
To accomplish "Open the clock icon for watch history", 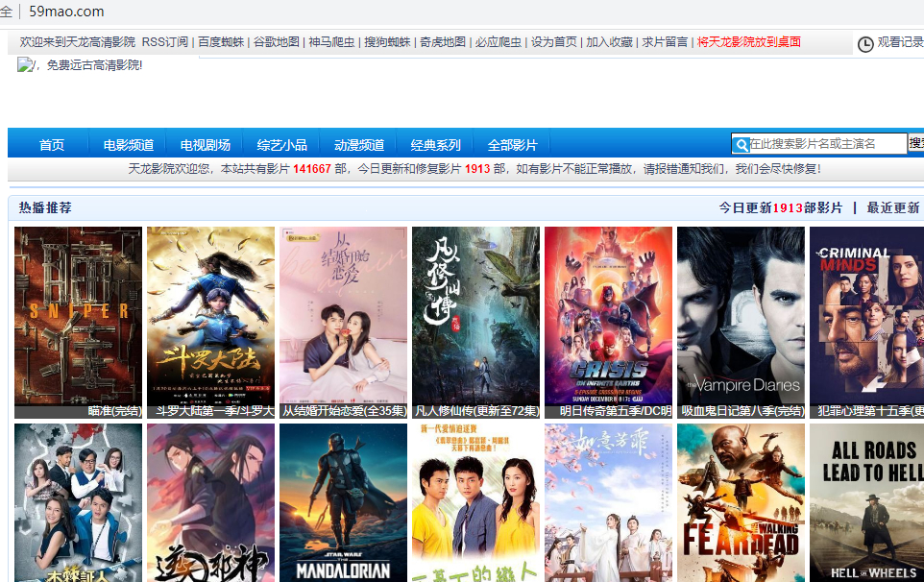I will coord(865,44).
